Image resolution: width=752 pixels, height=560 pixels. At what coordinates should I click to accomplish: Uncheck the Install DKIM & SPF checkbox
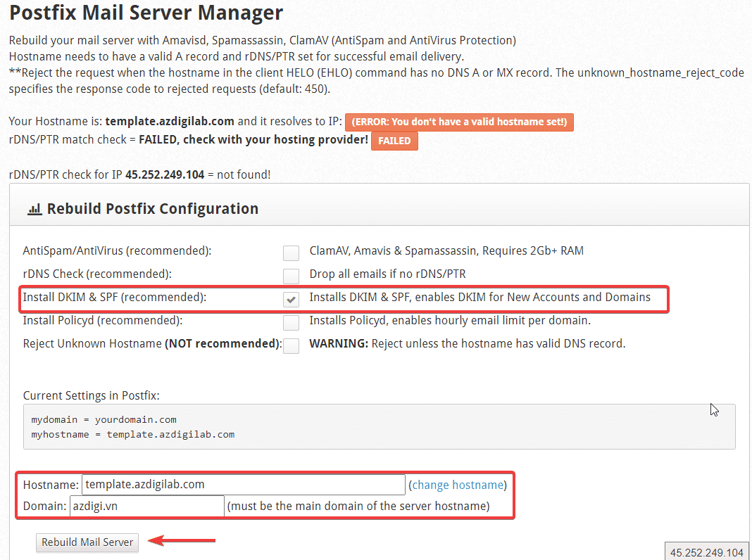click(x=291, y=299)
